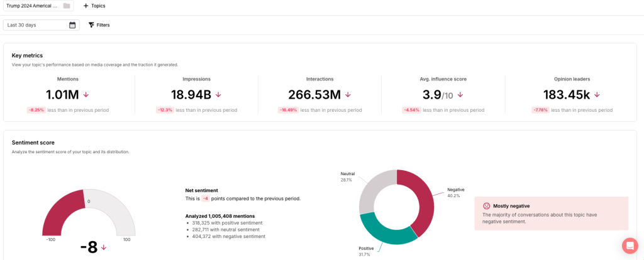Click the down arrow next to 18.94B
This screenshot has height=260, width=644.
click(218, 95)
